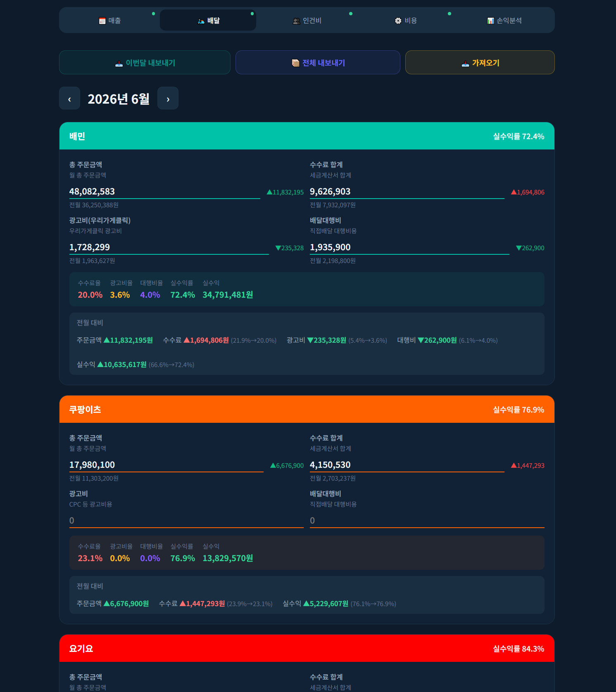Edit 배민 배달대행비 field 1,935,900
This screenshot has width=616, height=692.
(x=409, y=247)
